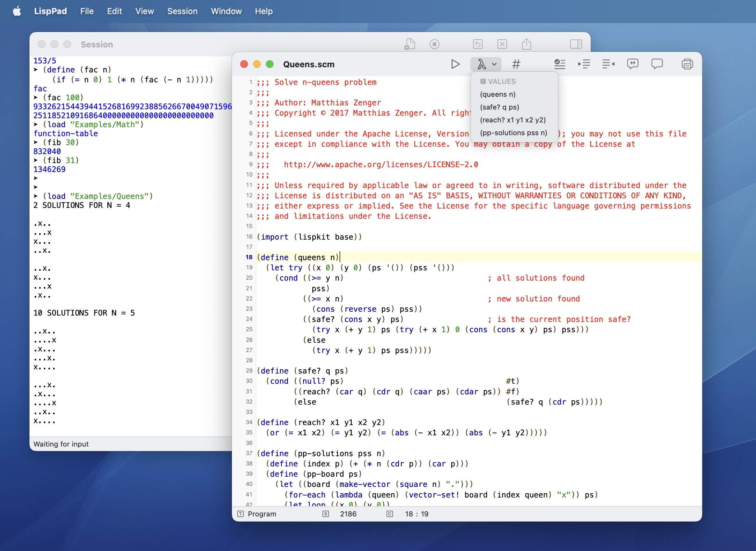Click the Queens.scm window title

[308, 64]
